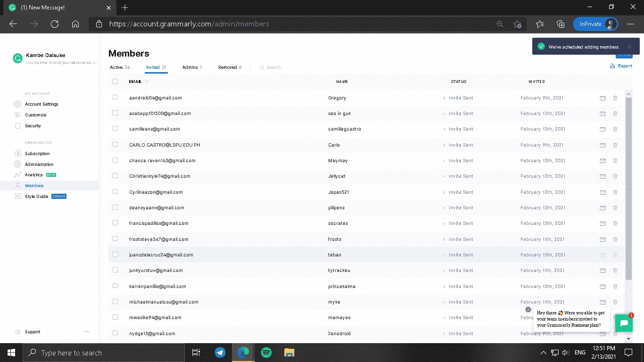Open Telegram from the taskbar
The image size is (644, 362).
(220, 353)
